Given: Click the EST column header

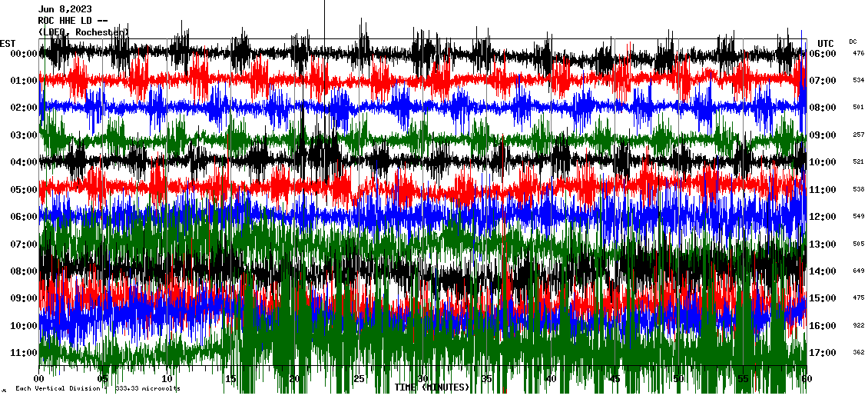Looking at the screenshot, I should (x=8, y=43).
